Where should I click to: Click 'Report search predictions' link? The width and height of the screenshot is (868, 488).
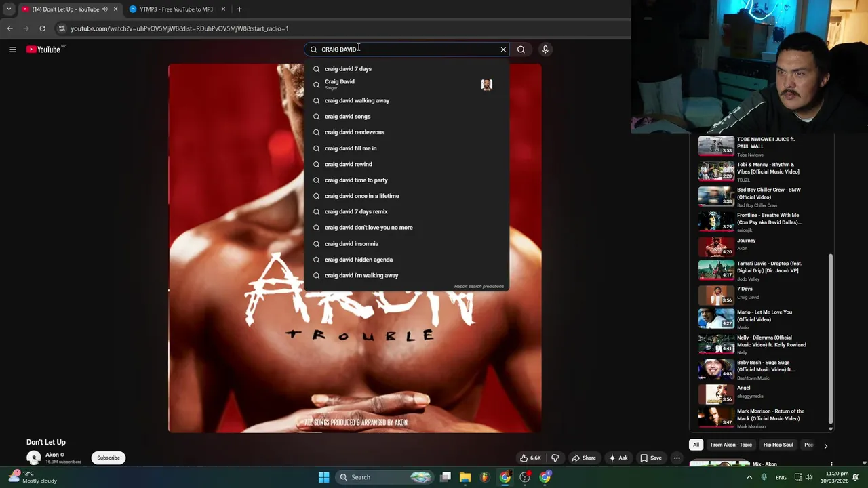click(479, 287)
